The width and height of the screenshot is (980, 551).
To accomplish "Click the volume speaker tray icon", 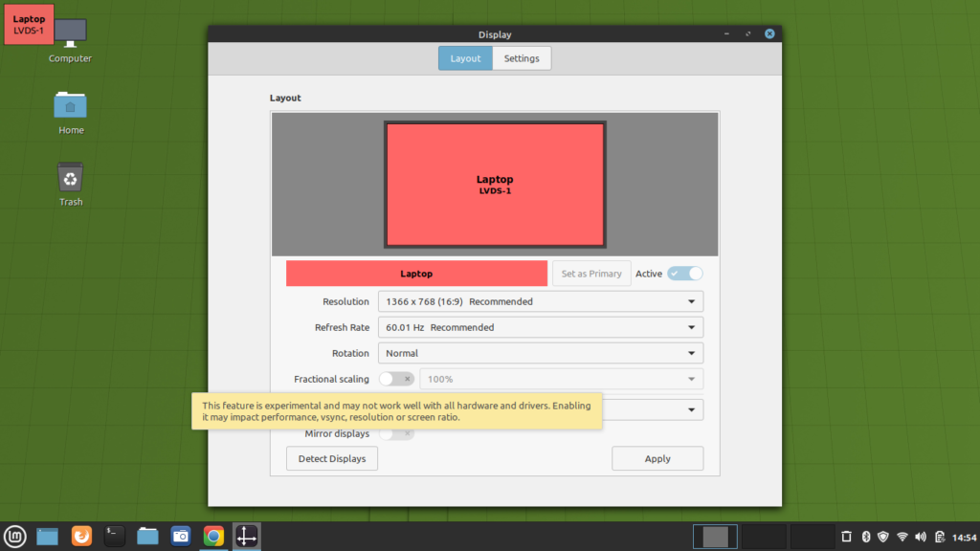I will tap(921, 537).
